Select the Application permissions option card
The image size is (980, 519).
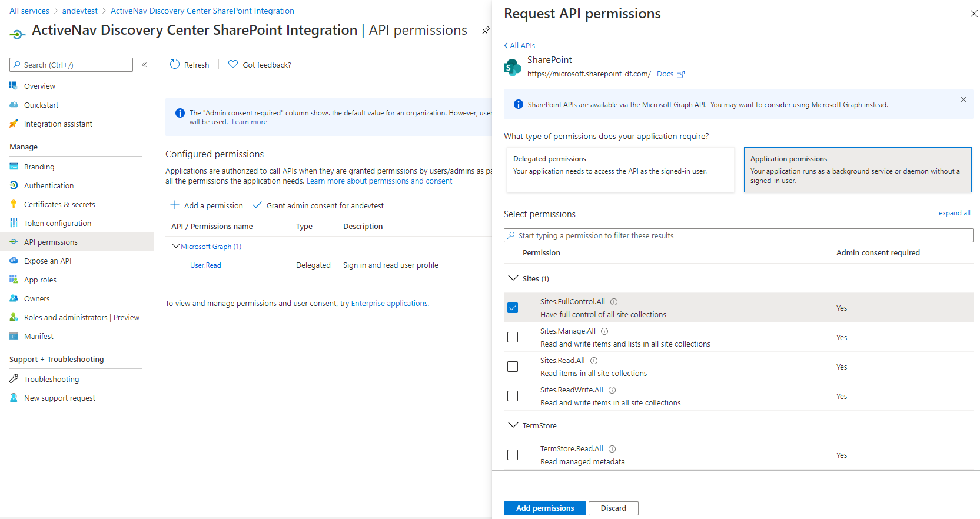pyautogui.click(x=858, y=169)
